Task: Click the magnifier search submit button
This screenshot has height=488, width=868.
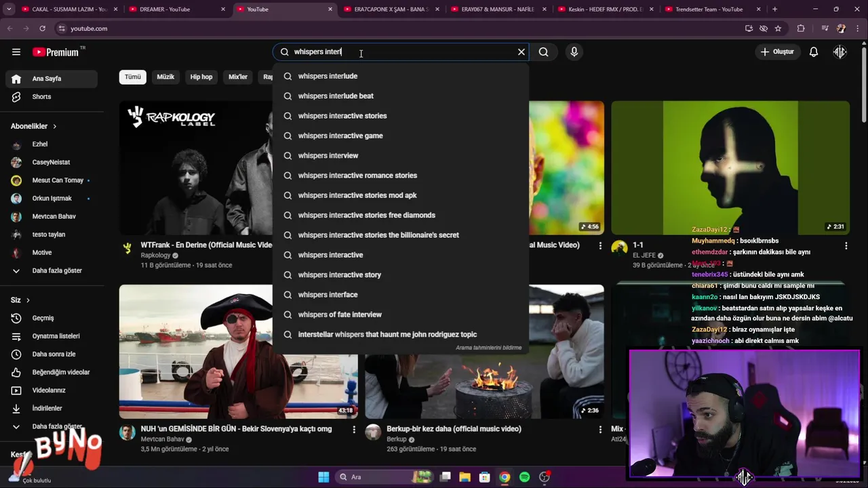Action: [x=543, y=52]
